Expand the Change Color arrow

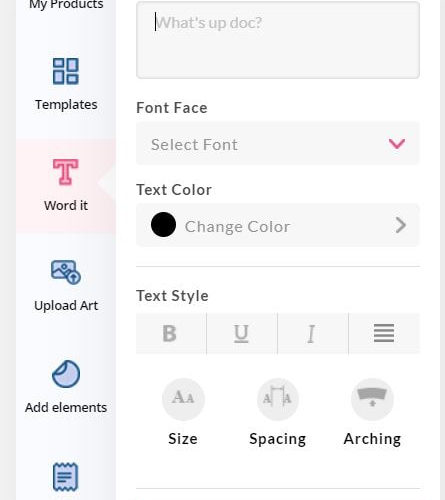click(401, 225)
